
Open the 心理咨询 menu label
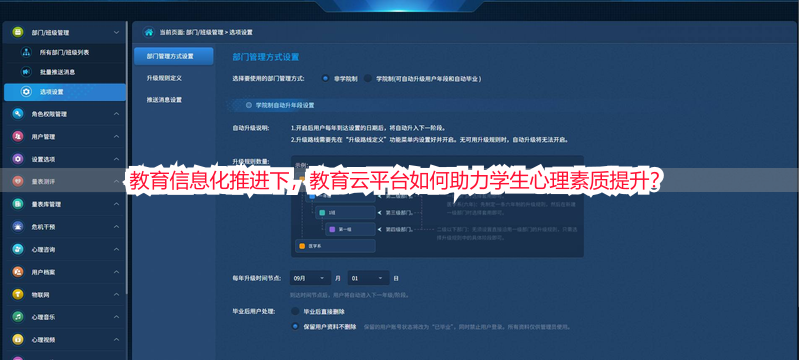tap(43, 249)
